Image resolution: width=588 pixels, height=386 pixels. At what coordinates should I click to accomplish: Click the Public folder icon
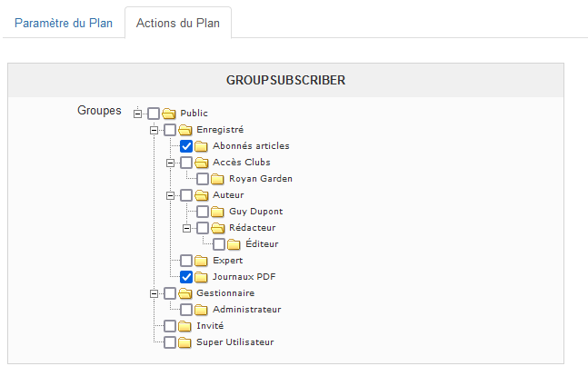(x=169, y=114)
